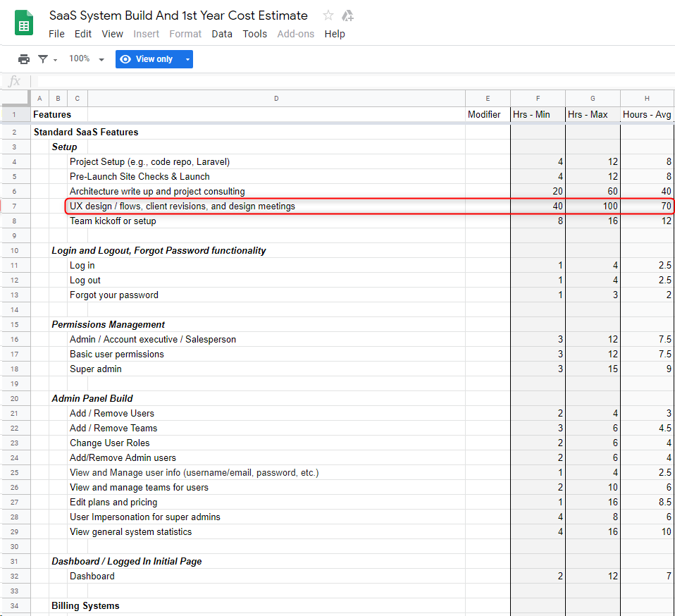
Task: Open the File menu
Action: (x=56, y=34)
